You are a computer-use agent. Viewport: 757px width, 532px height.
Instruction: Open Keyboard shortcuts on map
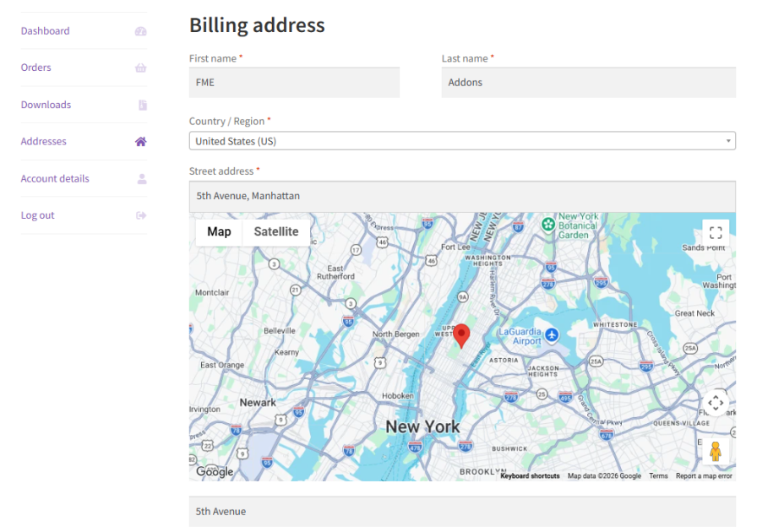coord(530,476)
